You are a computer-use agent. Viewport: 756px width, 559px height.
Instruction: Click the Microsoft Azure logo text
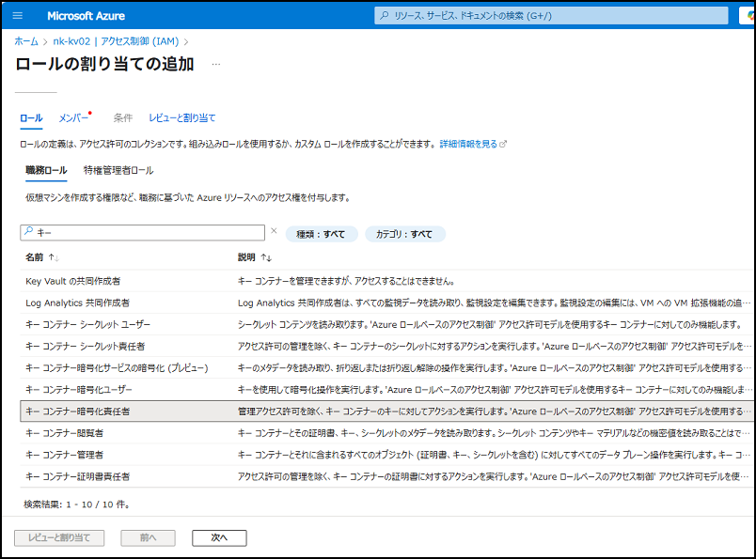86,16
